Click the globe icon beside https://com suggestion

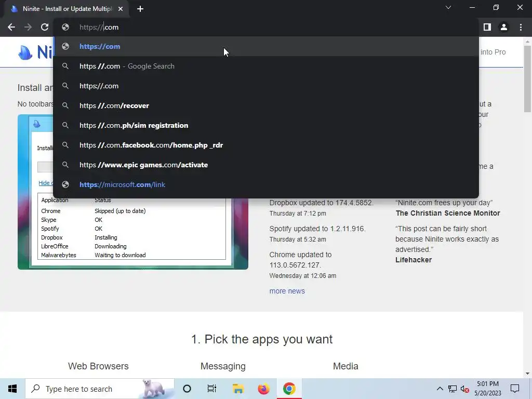65,46
